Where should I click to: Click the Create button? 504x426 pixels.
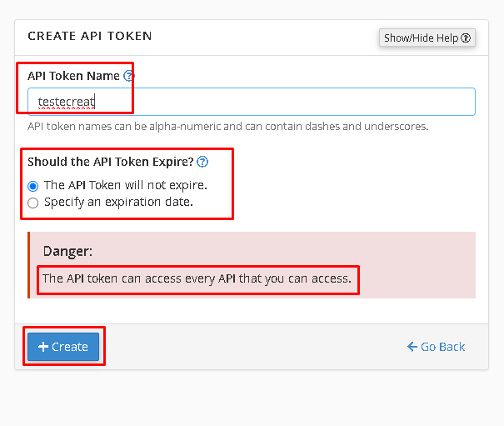[x=63, y=347]
